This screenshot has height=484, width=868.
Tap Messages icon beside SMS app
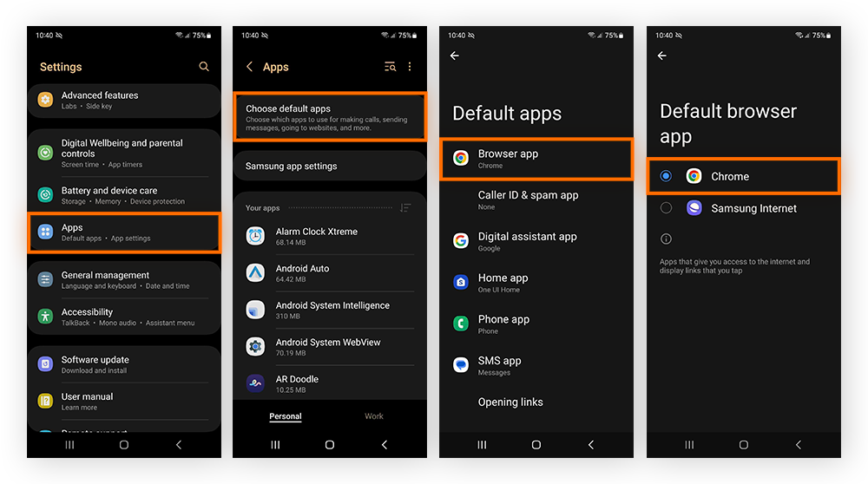(461, 365)
